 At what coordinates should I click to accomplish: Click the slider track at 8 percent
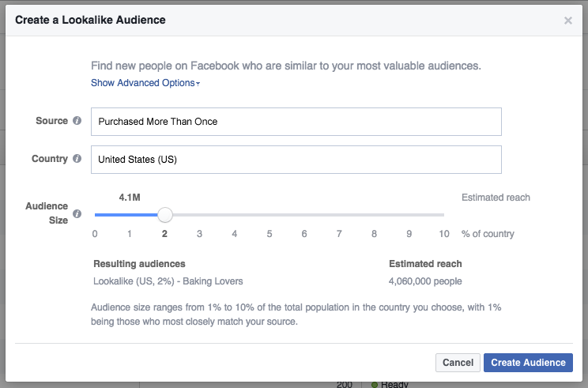pos(374,215)
